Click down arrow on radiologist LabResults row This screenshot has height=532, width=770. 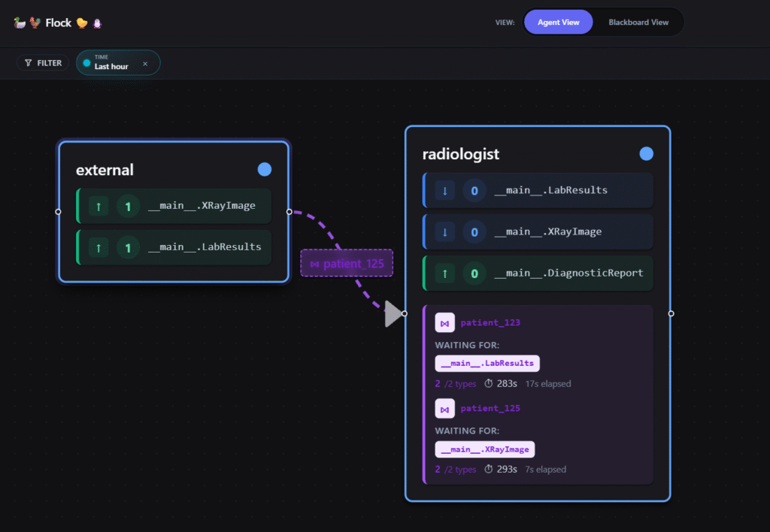[444, 190]
